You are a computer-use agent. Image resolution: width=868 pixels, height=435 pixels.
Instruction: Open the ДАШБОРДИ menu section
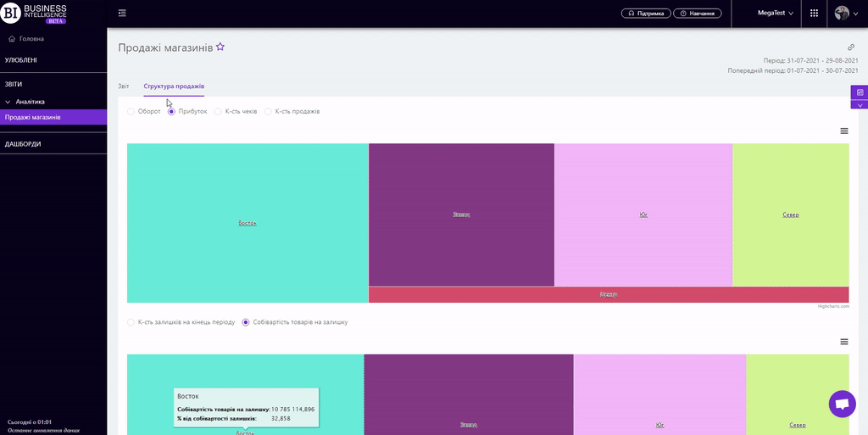(x=23, y=144)
